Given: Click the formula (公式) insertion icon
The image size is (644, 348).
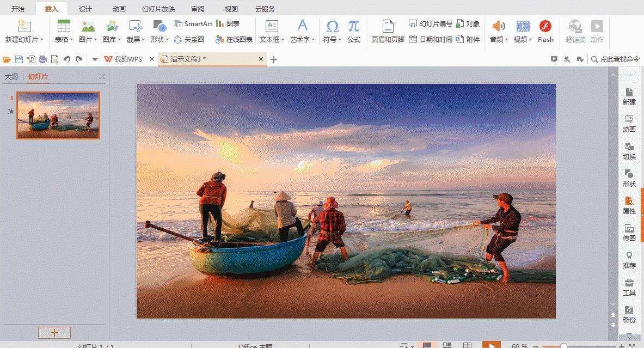Looking at the screenshot, I should coord(354,31).
